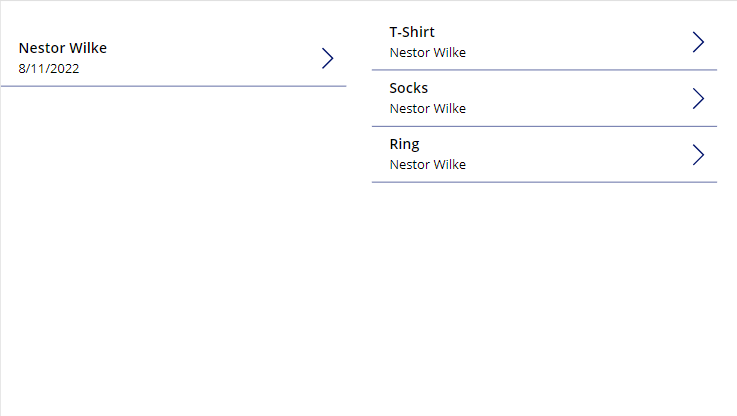
Task: Click the 8/11/2022 order date
Action: (49, 69)
